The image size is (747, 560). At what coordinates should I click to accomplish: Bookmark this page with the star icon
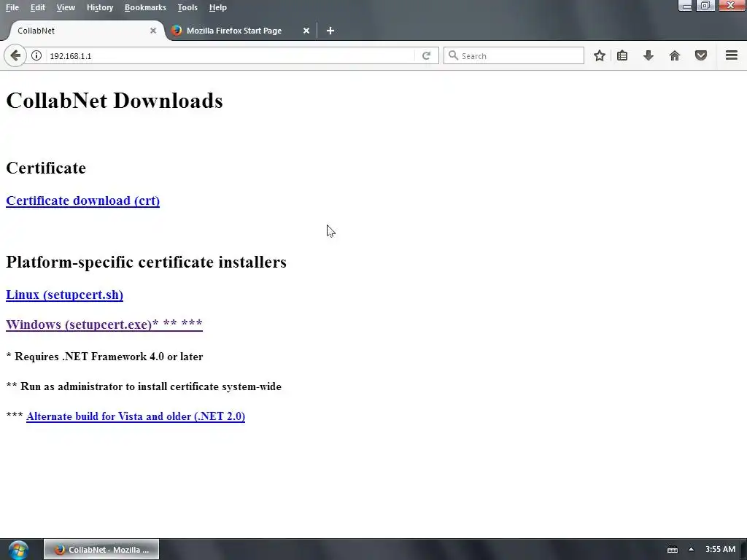click(x=600, y=55)
